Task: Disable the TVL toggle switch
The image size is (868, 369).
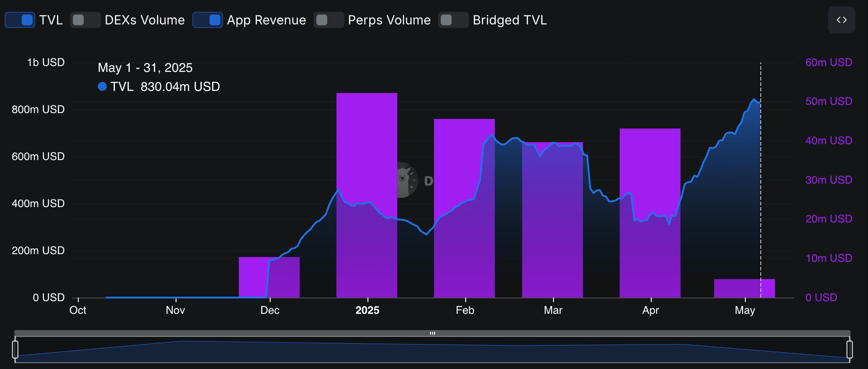Action: coord(20,20)
